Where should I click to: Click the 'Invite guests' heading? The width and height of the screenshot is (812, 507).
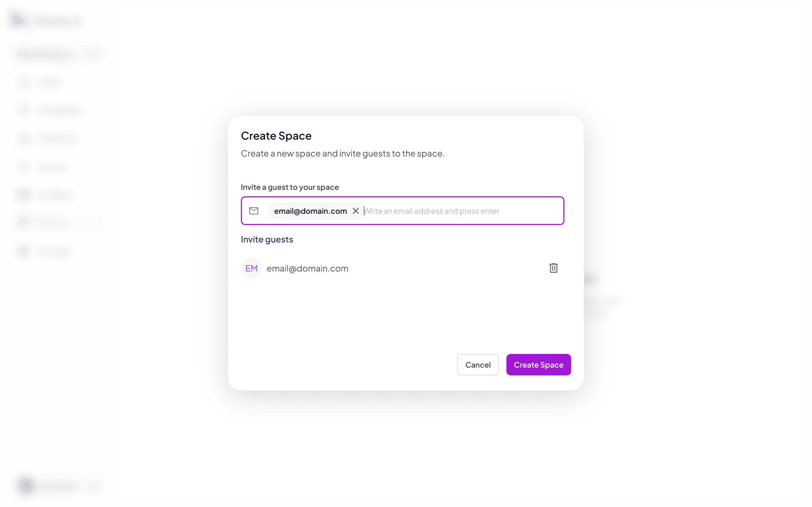(x=267, y=240)
